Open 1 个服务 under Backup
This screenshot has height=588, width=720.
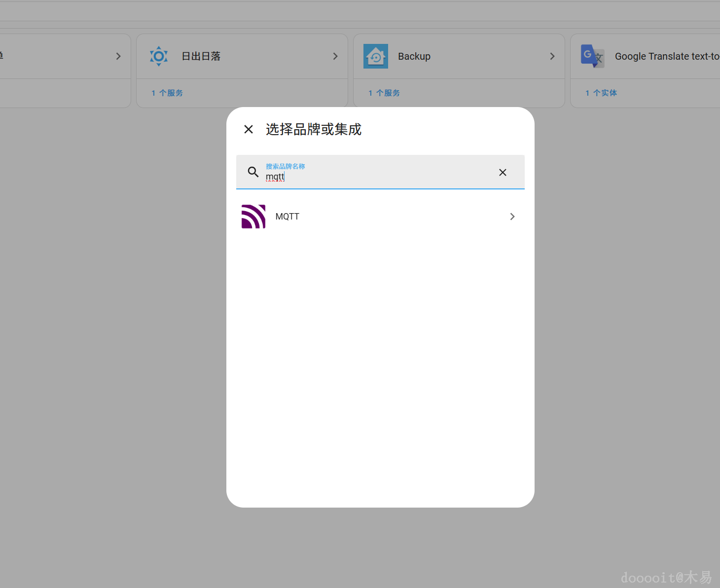pyautogui.click(x=384, y=93)
